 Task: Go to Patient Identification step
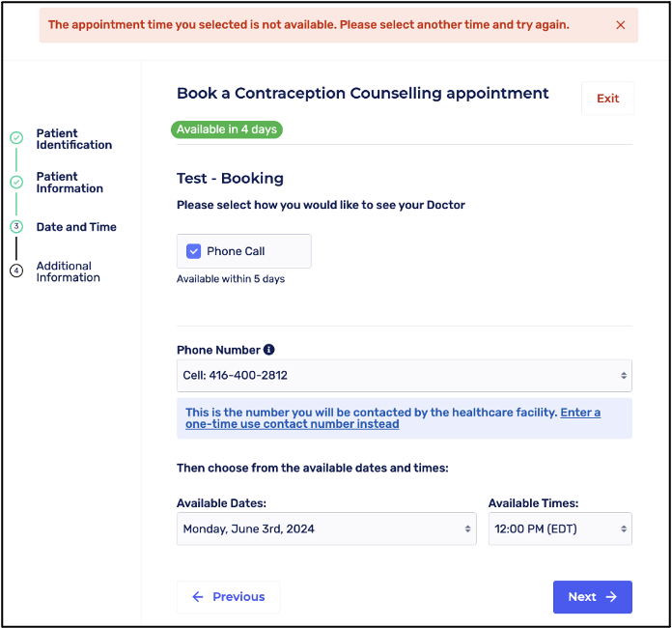73,139
